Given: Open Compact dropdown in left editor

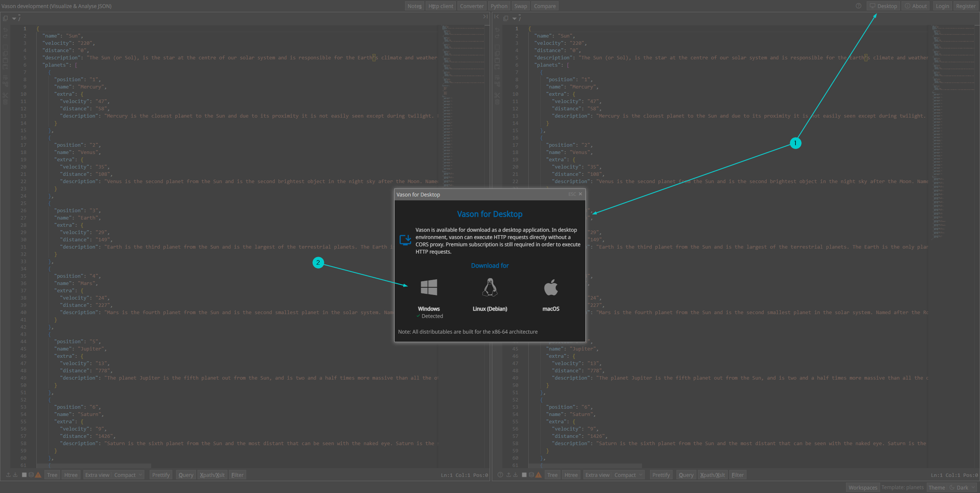Looking at the screenshot, I should coord(128,475).
